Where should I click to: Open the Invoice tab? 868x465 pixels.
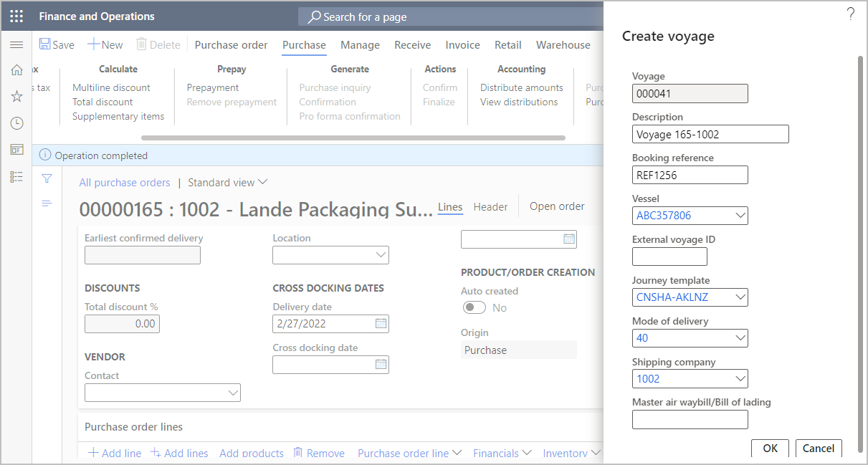(x=462, y=44)
